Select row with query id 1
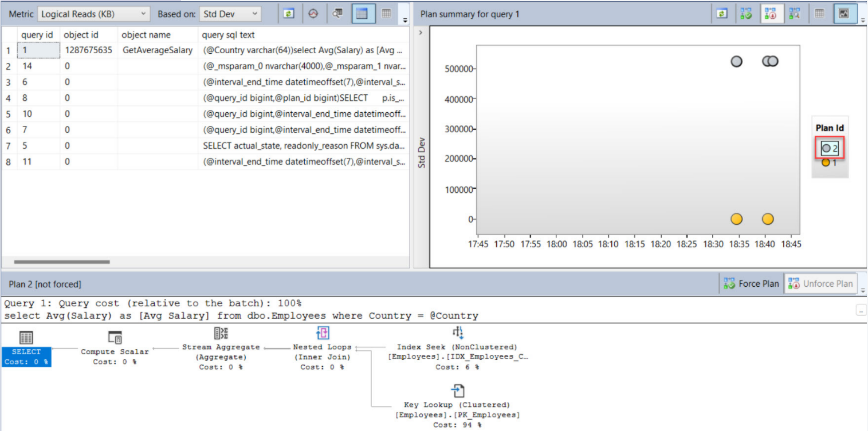The image size is (868, 431). click(x=205, y=50)
